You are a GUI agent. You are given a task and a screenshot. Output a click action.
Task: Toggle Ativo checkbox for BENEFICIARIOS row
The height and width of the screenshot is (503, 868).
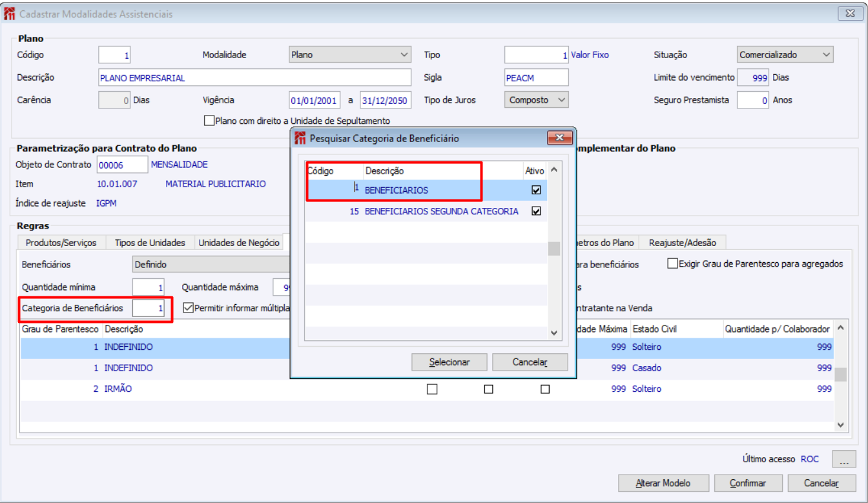536,190
